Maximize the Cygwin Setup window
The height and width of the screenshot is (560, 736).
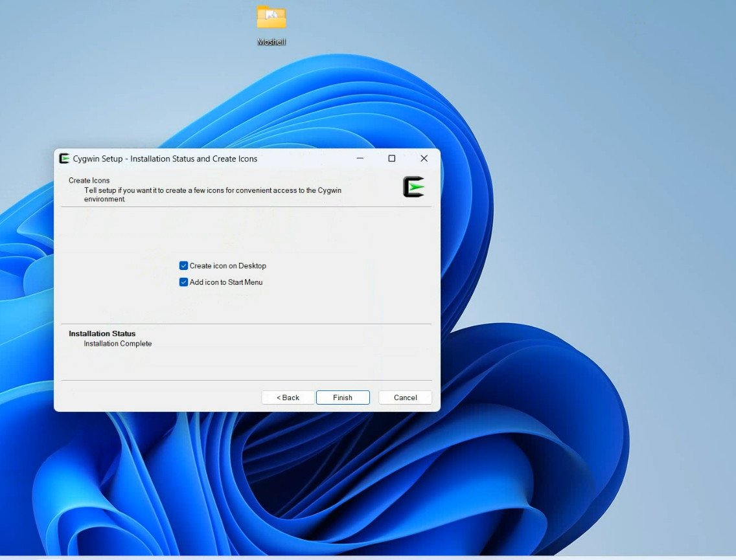click(x=392, y=159)
